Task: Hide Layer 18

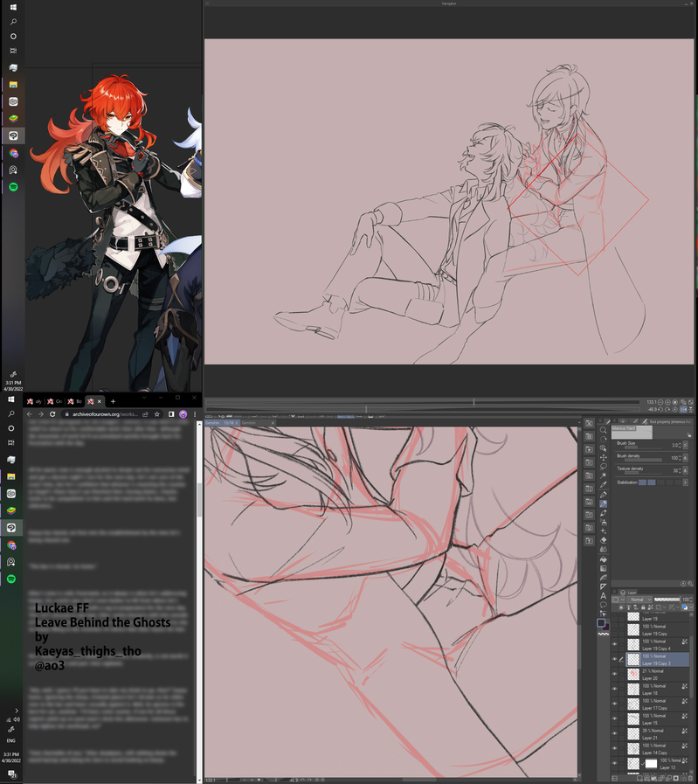Action: [x=614, y=689]
